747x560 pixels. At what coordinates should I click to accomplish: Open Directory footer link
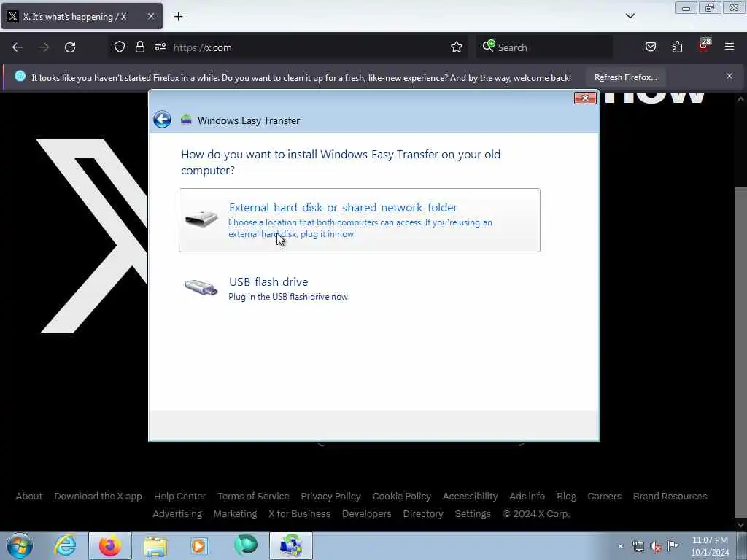[x=423, y=514]
